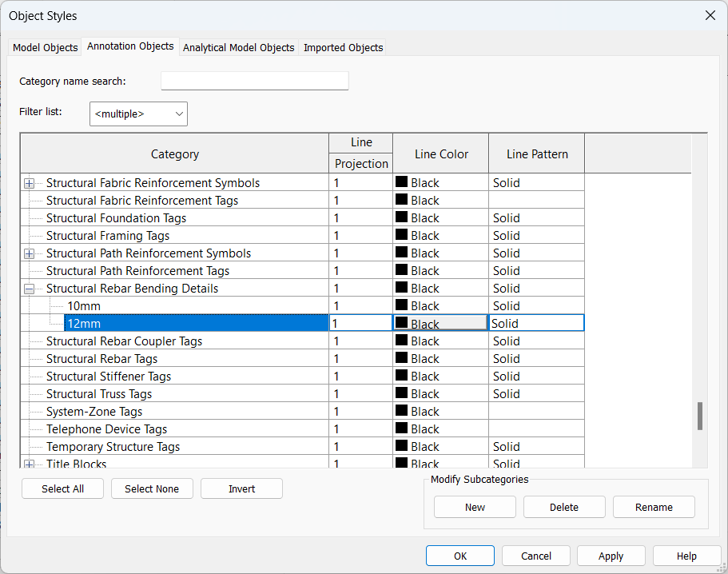The image size is (728, 574).
Task: Delete the selected subcategory
Action: point(564,506)
